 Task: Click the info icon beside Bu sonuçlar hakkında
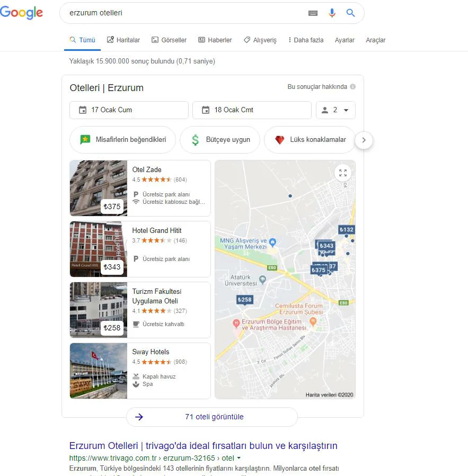[x=352, y=86]
